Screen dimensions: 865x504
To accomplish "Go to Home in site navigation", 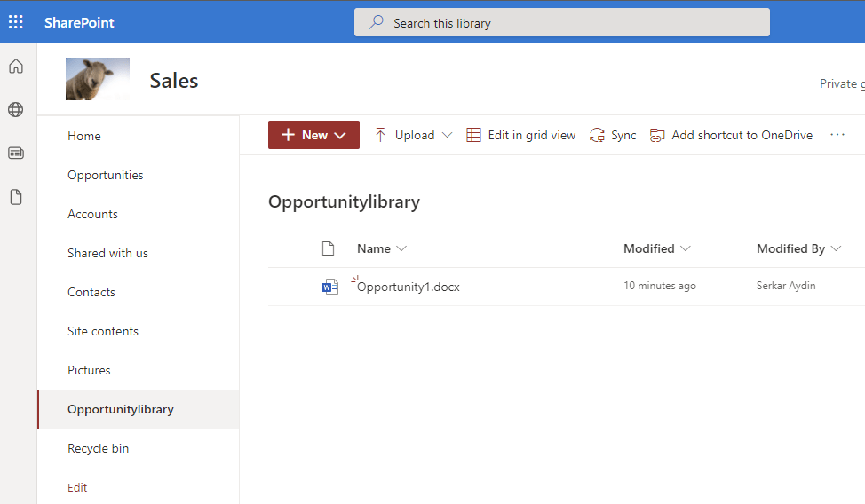I will 83,136.
